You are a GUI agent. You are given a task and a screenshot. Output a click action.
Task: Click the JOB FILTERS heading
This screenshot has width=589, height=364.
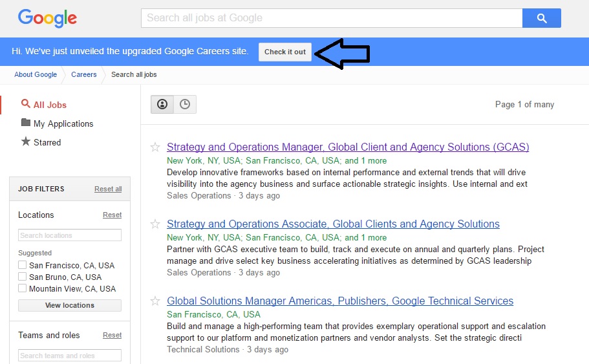[x=41, y=189]
